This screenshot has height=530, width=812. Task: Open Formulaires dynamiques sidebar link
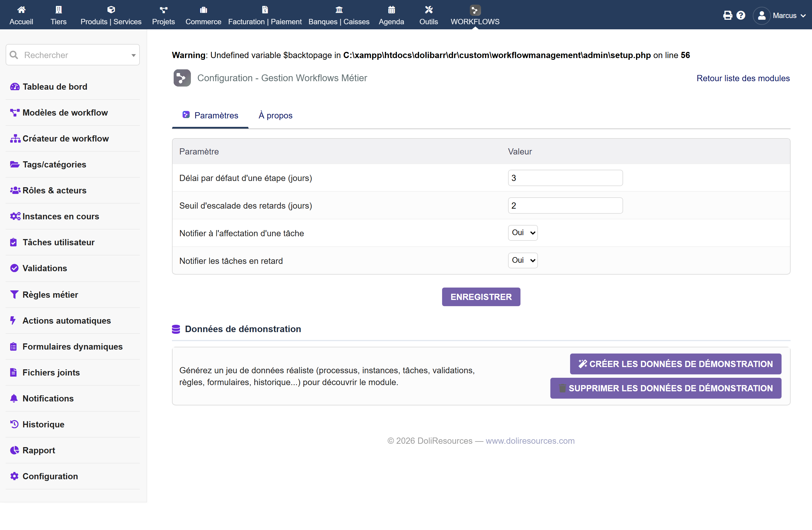(x=73, y=346)
